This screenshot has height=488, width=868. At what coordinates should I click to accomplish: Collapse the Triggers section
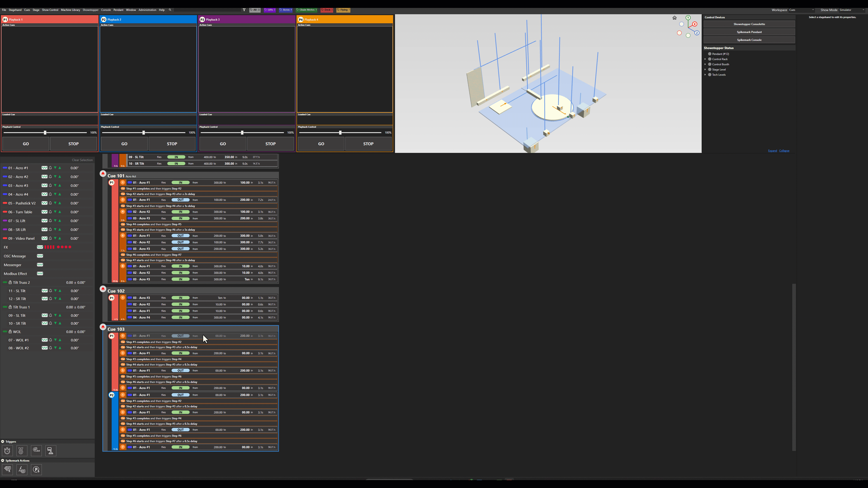[3, 441]
